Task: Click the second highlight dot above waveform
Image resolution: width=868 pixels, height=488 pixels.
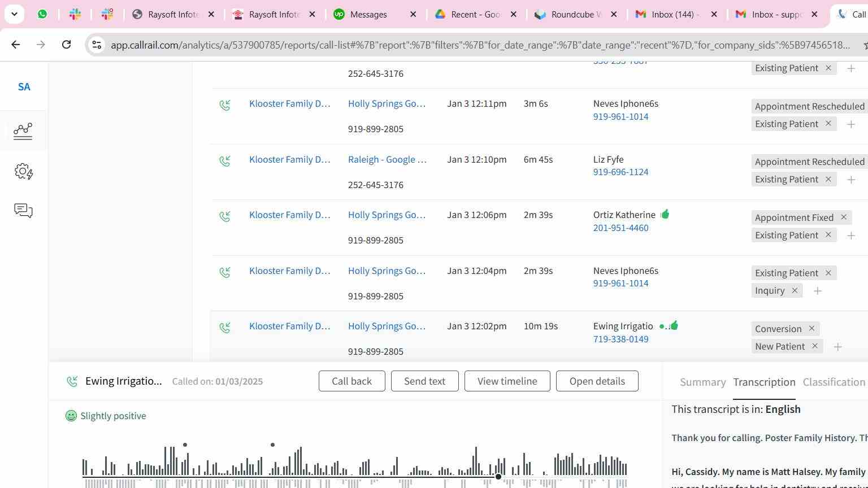Action: 273,445
